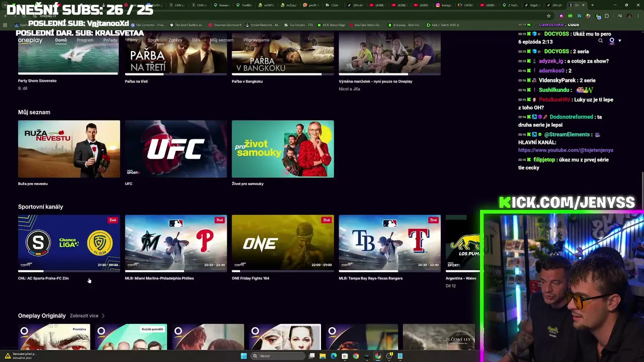The image size is (644, 362).
Task: Open the Top Emotes - 7TV bookmark
Action: point(298,25)
